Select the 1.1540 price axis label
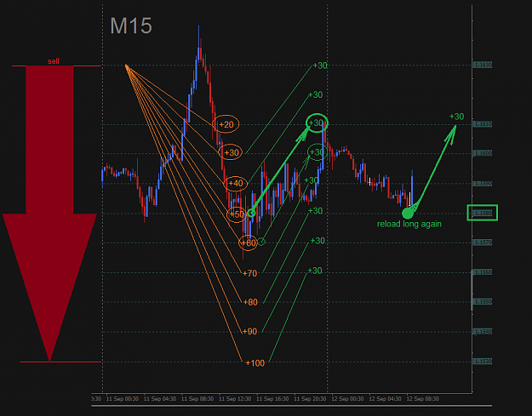 pos(483,331)
